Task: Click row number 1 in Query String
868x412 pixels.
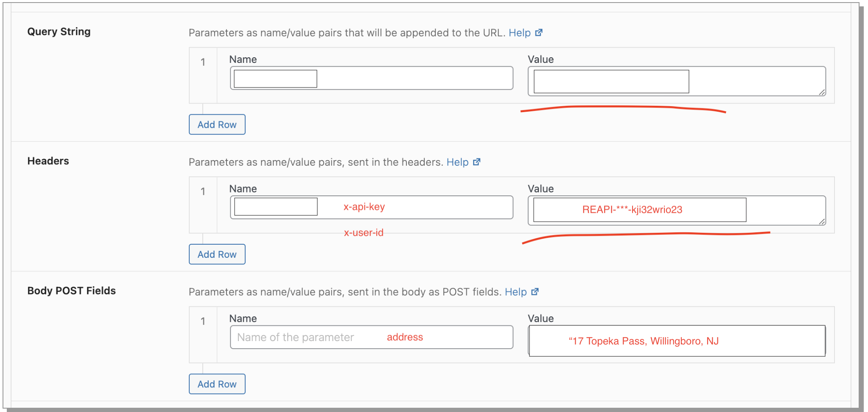Action: [203, 62]
